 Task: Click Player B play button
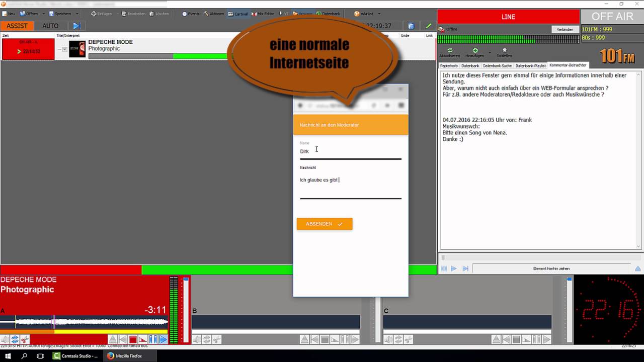pyautogui.click(x=355, y=339)
